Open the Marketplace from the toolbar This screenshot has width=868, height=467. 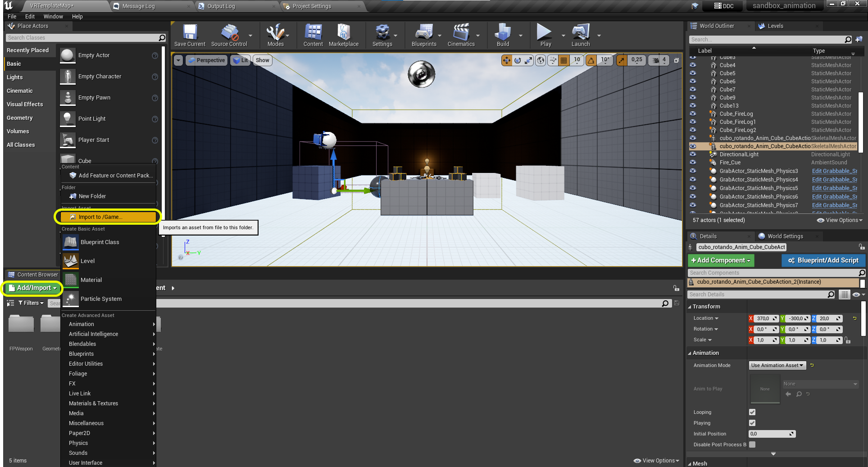point(343,35)
